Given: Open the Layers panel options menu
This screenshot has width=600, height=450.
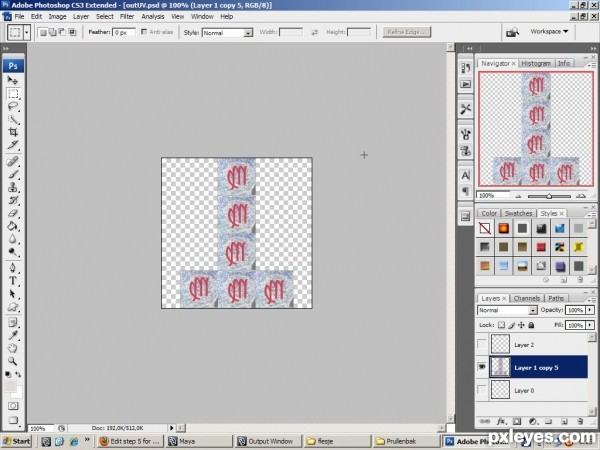Looking at the screenshot, I should [590, 300].
